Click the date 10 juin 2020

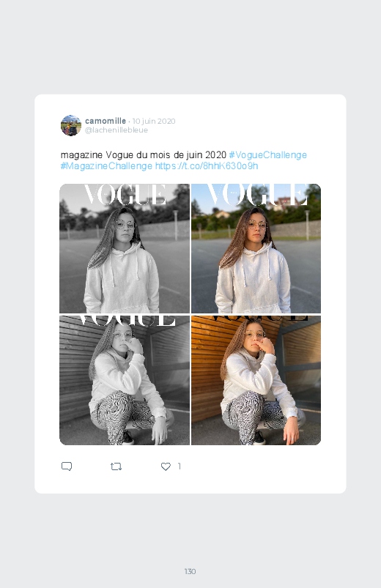coord(154,121)
